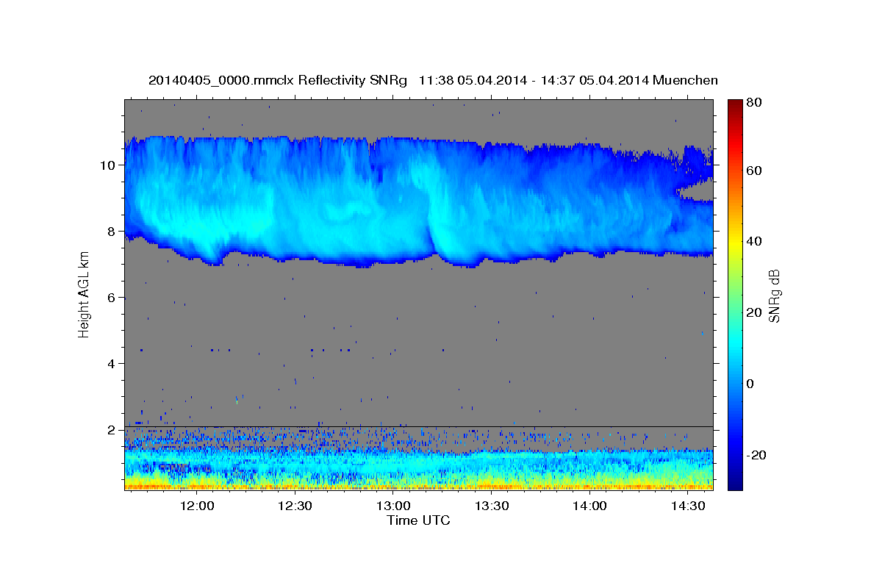Click the 'SNRg dB' colorbar label
Image resolution: width=882 pixels, height=588 pixels.
773,295
